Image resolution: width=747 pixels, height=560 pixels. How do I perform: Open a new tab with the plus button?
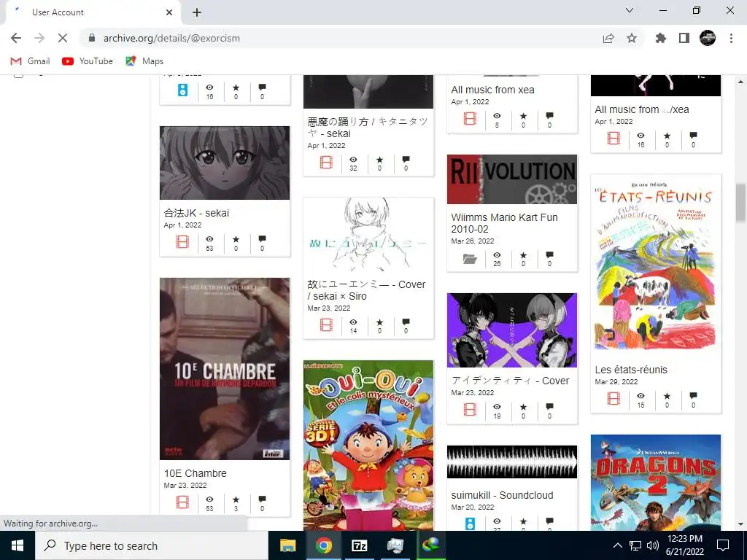(197, 12)
